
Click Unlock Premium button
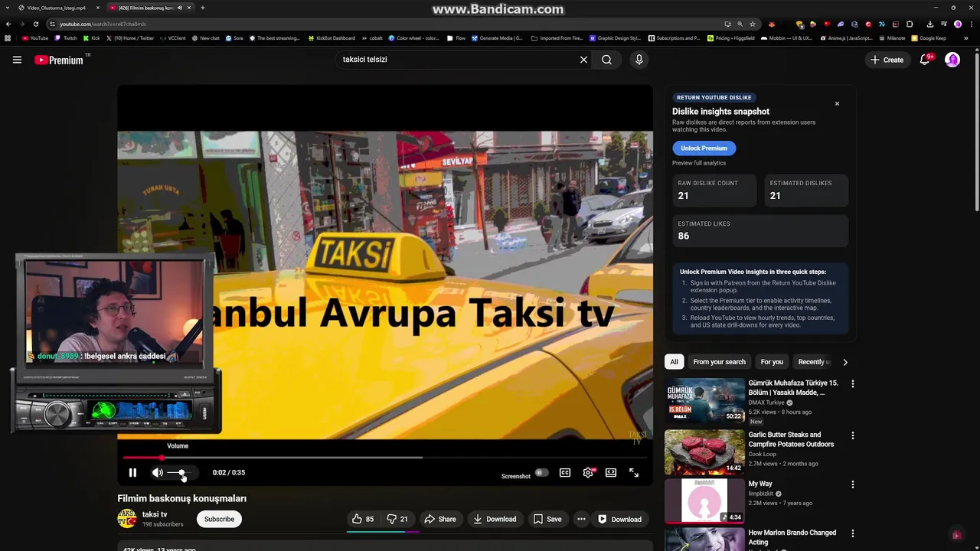[704, 148]
